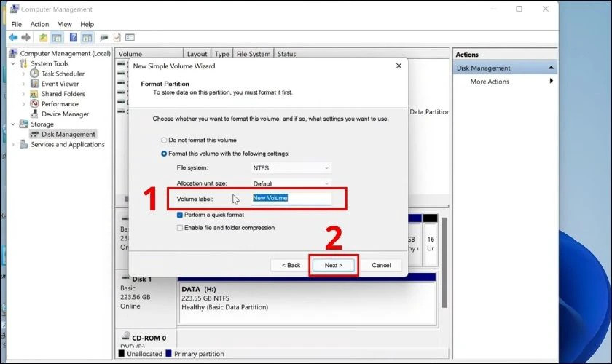This screenshot has height=364, width=612.
Task: Click the Next button in wizard
Action: click(x=334, y=265)
